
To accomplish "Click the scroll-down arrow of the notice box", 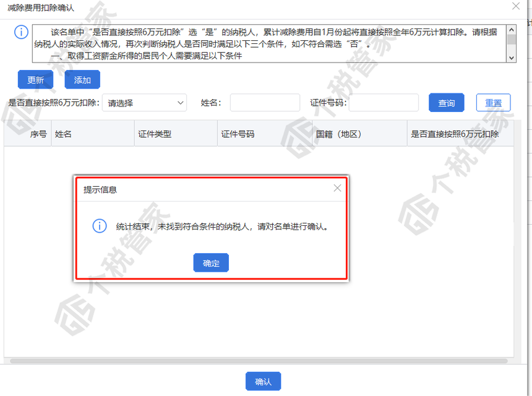I will [511, 56].
